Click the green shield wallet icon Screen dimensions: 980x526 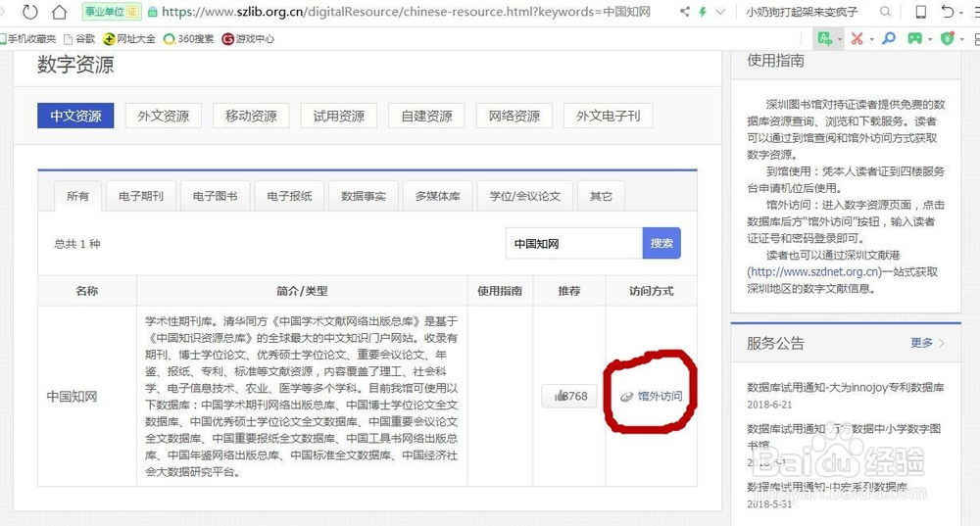coord(948,39)
